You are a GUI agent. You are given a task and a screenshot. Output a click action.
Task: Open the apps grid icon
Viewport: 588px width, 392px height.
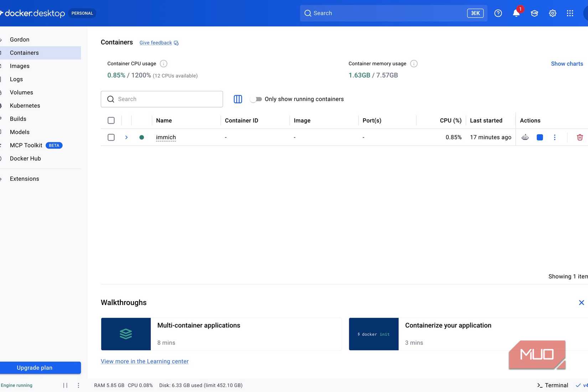(x=570, y=13)
